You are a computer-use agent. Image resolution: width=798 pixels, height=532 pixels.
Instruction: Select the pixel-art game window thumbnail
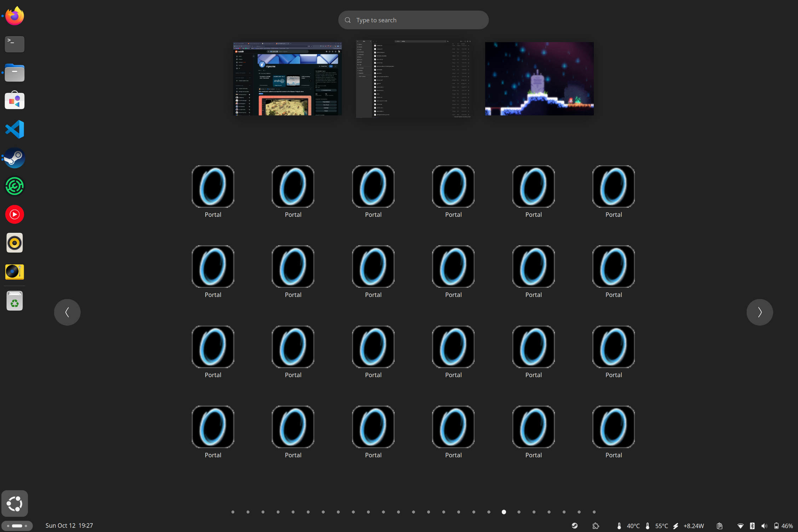pyautogui.click(x=539, y=79)
